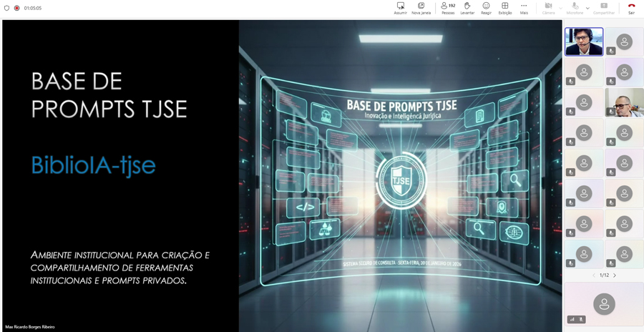Click the Assumir (take control) button
The height and width of the screenshot is (332, 644).
click(x=401, y=8)
